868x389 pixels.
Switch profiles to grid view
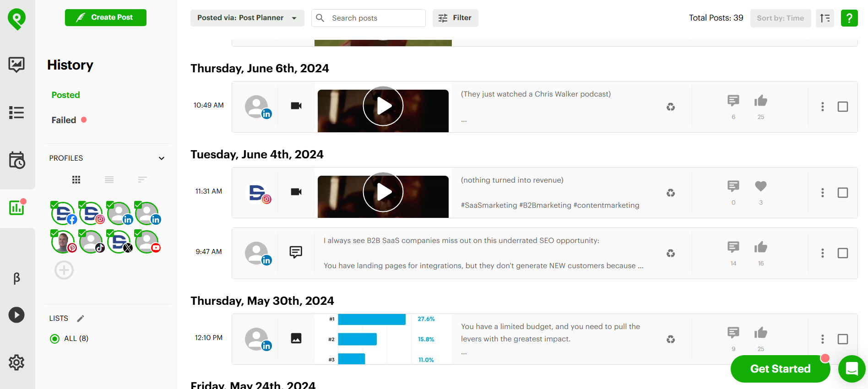[76, 180]
